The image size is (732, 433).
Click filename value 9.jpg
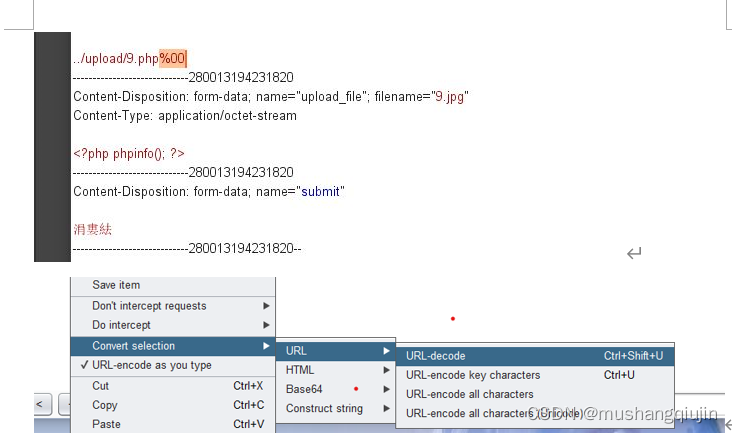click(x=450, y=97)
